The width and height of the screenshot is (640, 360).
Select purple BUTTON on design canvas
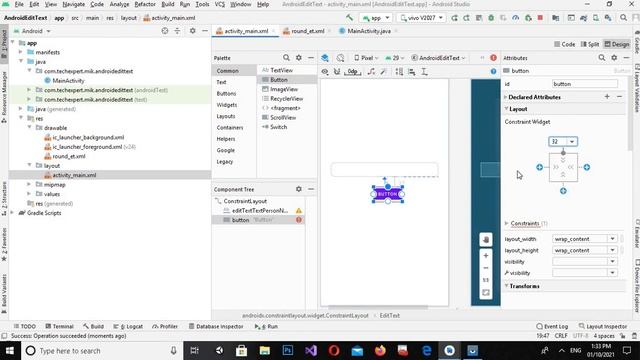pos(387,194)
